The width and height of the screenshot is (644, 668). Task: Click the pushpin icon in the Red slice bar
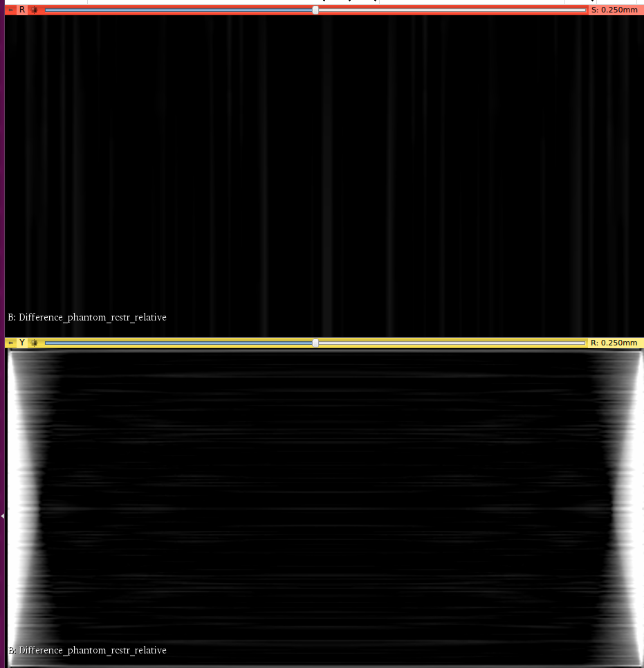click(x=10, y=10)
